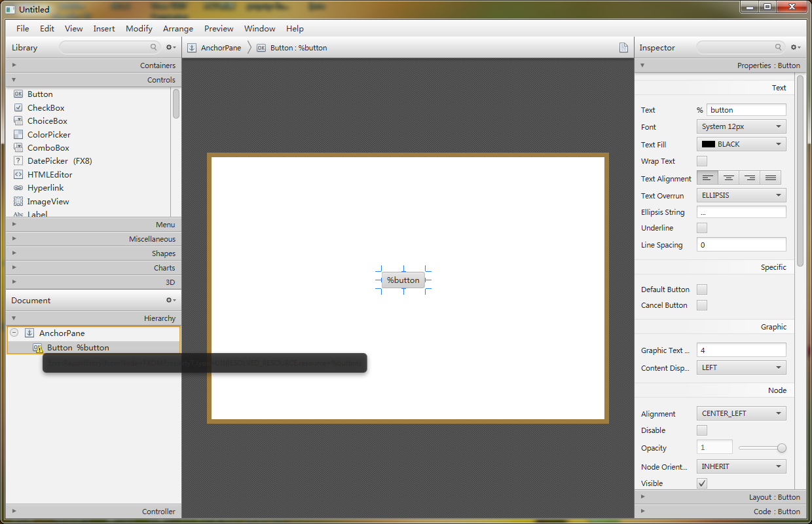Viewport: 812px width, 524px height.
Task: Open the Document panel gear menu
Action: point(170,300)
